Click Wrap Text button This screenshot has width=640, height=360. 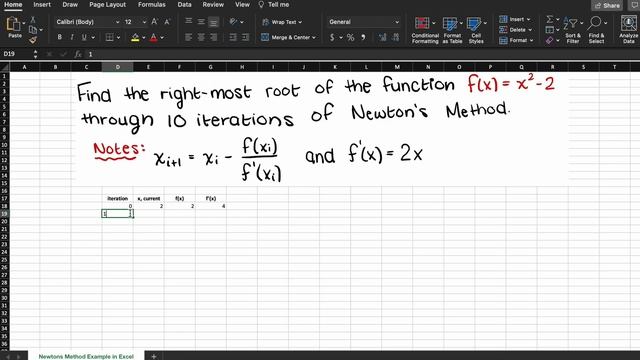coord(282,22)
